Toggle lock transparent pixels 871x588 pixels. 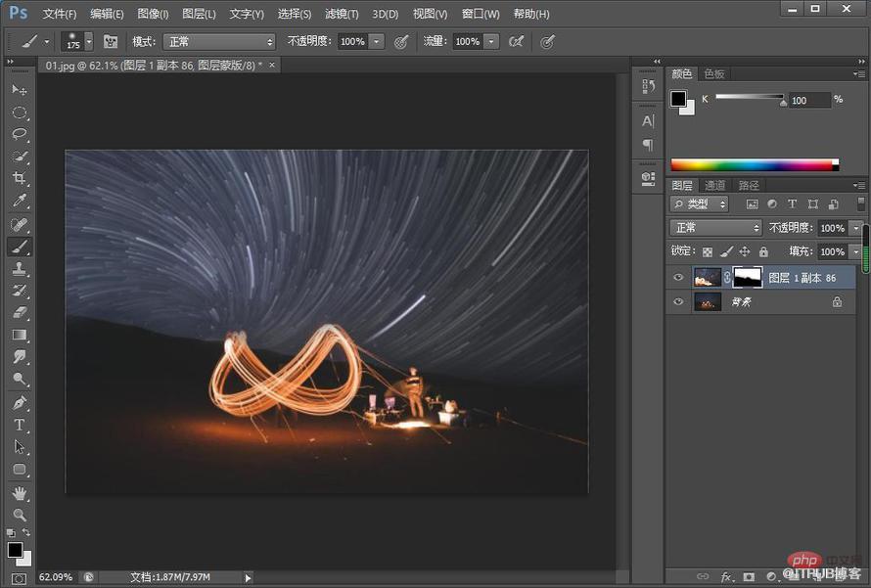click(708, 252)
